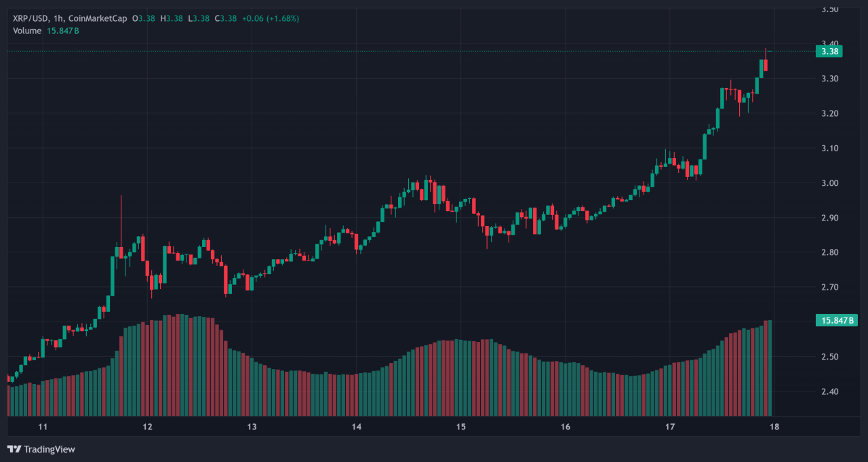Pick date label 16 on time axis
This screenshot has height=462, width=868.
click(566, 427)
